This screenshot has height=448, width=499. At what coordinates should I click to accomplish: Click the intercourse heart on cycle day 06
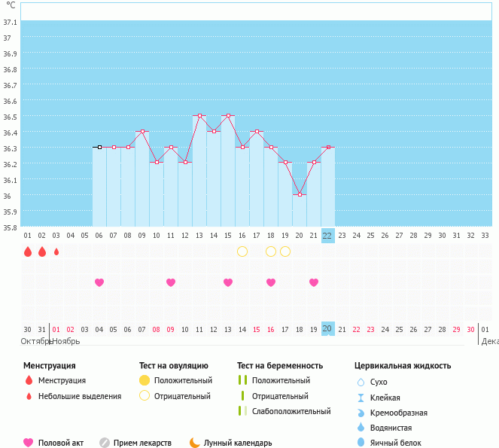[x=99, y=282]
